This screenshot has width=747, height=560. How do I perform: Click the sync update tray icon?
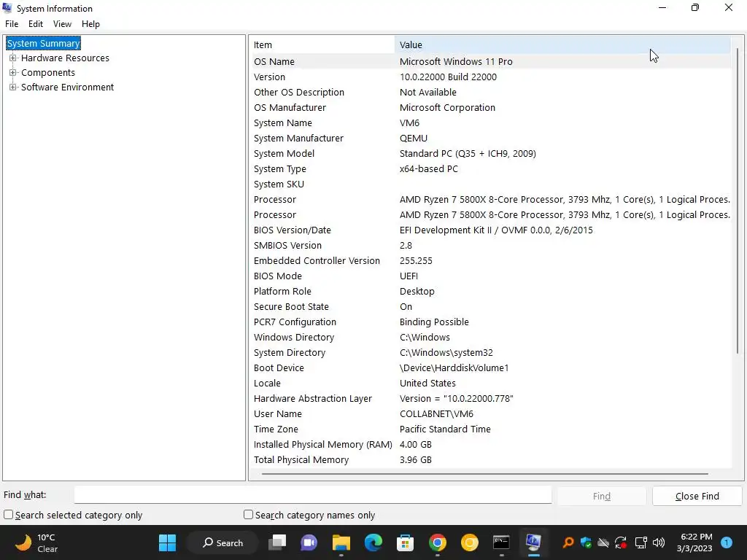tap(621, 542)
